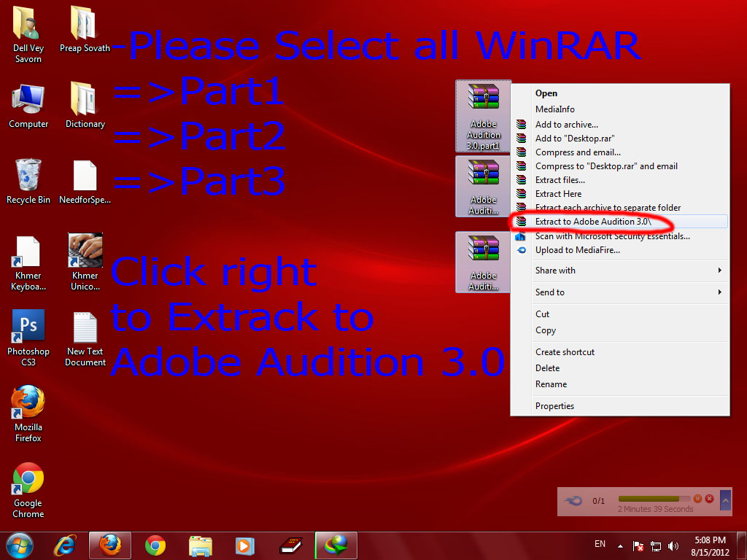Select Add to "Desktop.rar" entry

point(620,138)
